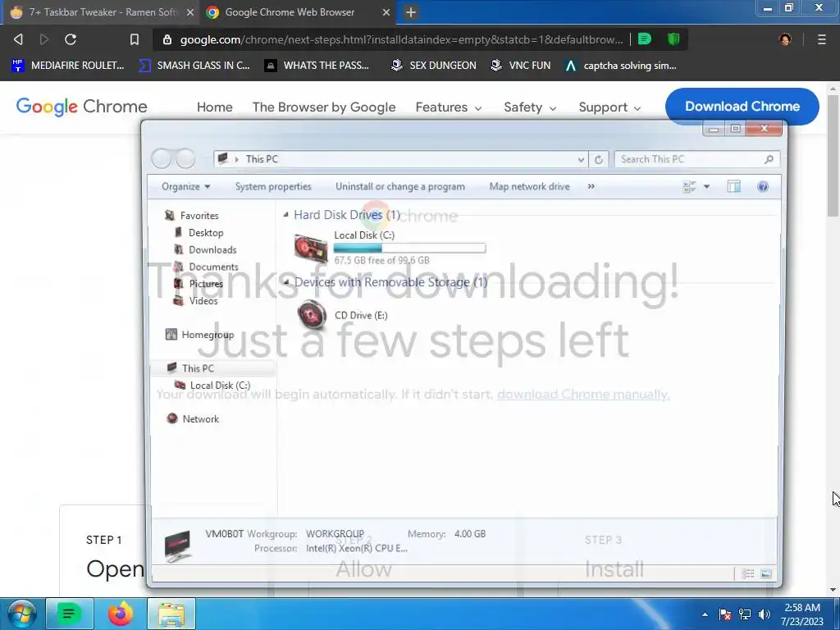
Task: Open the browser profile avatar
Action: (x=785, y=39)
